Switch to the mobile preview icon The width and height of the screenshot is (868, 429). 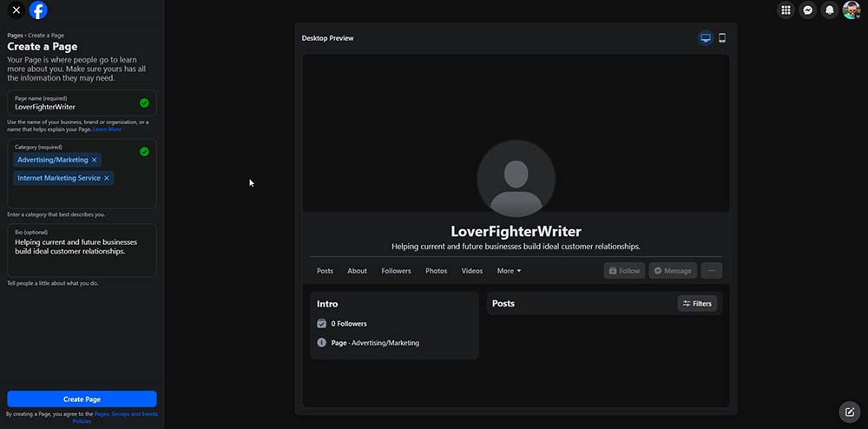click(722, 38)
